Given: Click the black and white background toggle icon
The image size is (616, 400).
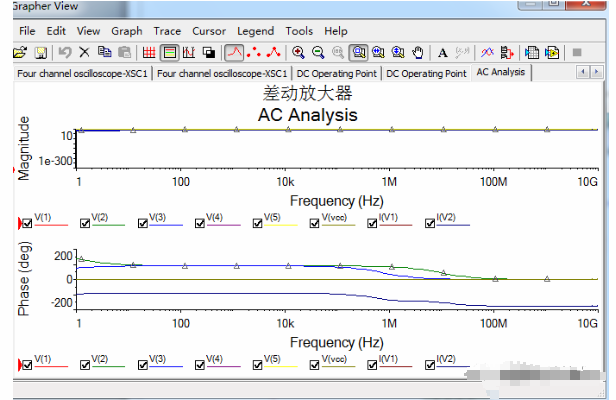Looking at the screenshot, I should click(209, 52).
